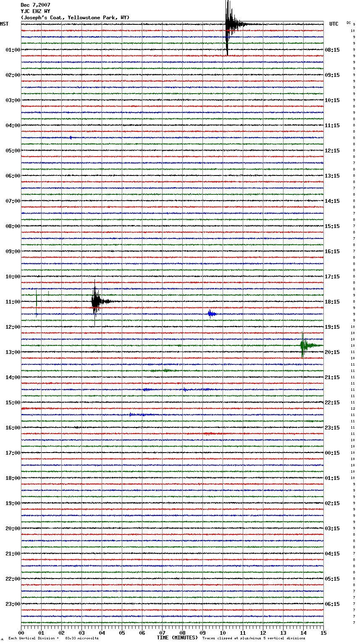The height and width of the screenshot is (644, 357).
Task: Click the 11:00 MST time label
Action: pyautogui.click(x=13, y=301)
